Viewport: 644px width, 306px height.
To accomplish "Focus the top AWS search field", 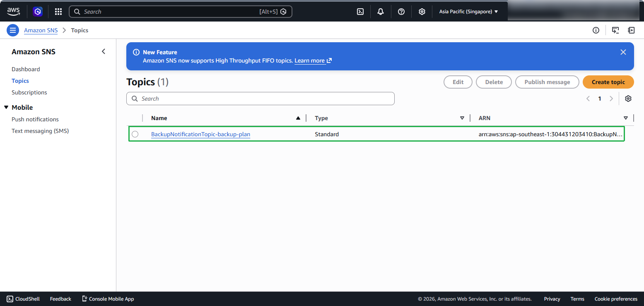I will tap(181, 12).
